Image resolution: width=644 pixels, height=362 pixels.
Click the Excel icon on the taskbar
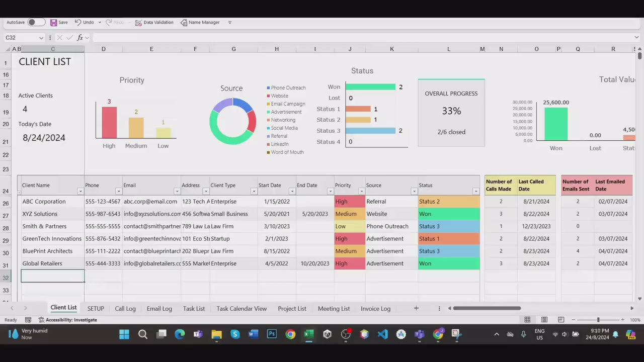(308, 334)
